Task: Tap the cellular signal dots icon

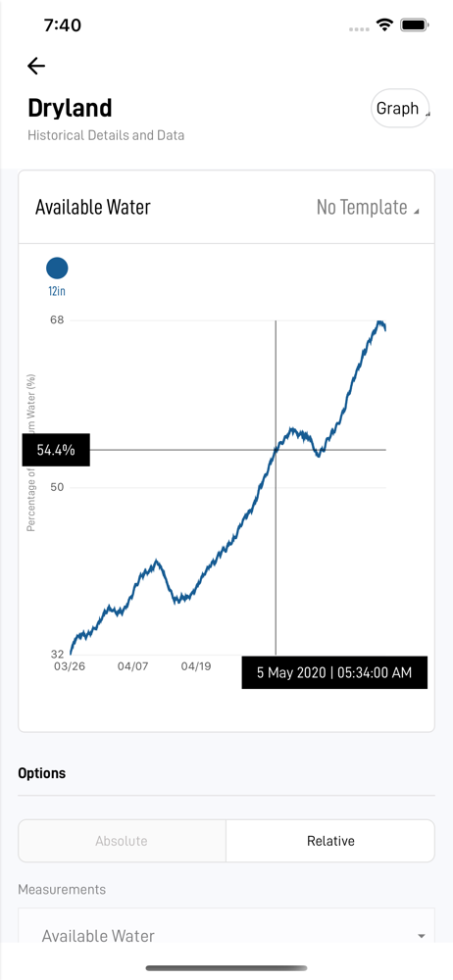Action: [x=359, y=28]
